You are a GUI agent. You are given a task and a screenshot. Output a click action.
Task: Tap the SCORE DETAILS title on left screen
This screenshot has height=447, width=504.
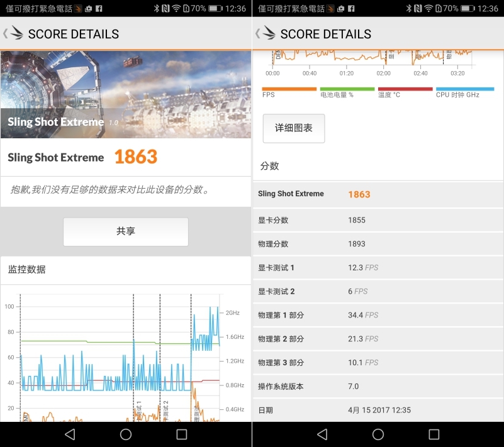[x=73, y=34]
